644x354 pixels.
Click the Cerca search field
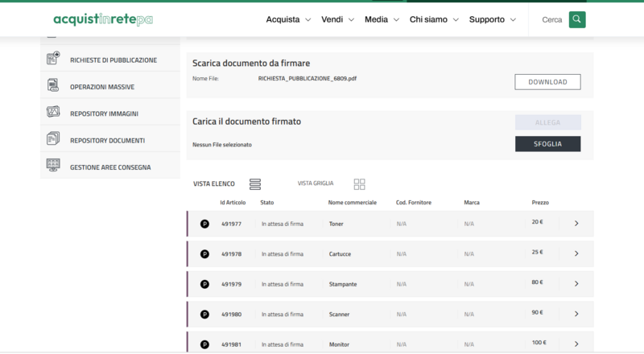pyautogui.click(x=551, y=20)
